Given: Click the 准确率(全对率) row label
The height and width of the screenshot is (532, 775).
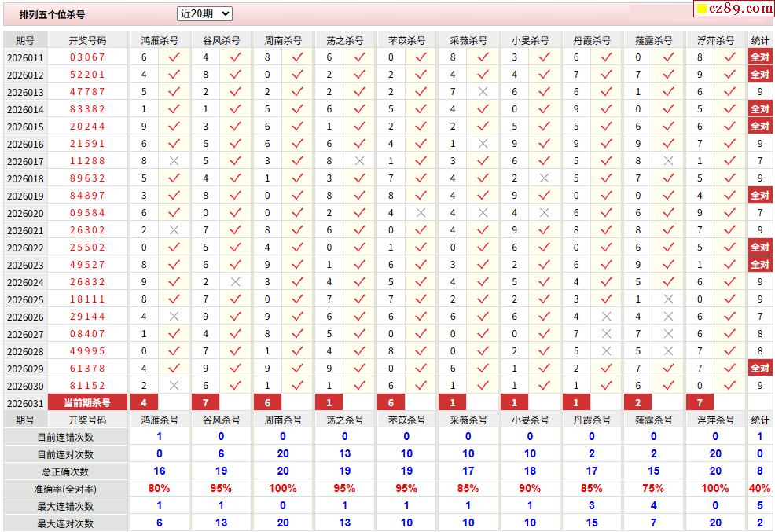Looking at the screenshot, I should [x=65, y=489].
